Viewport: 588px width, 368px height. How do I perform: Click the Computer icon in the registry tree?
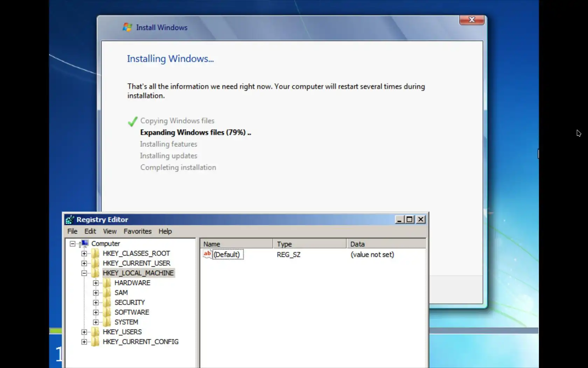pyautogui.click(x=84, y=243)
